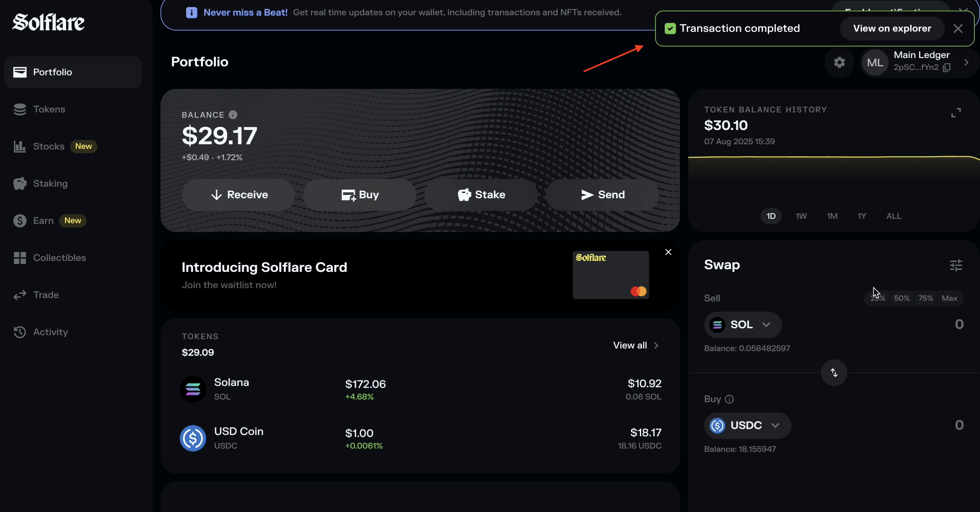Open the SOL token selector
Viewport: 980px width, 512px height.
(x=742, y=325)
